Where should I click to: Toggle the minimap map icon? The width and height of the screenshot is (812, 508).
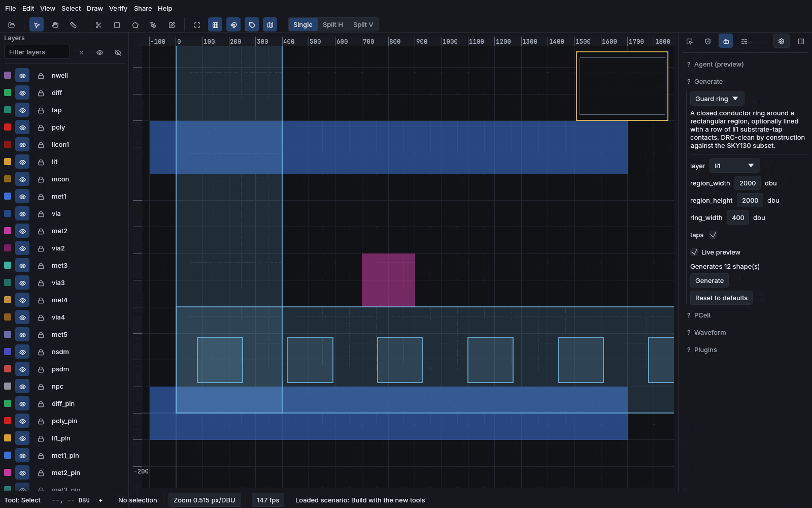pos(270,25)
